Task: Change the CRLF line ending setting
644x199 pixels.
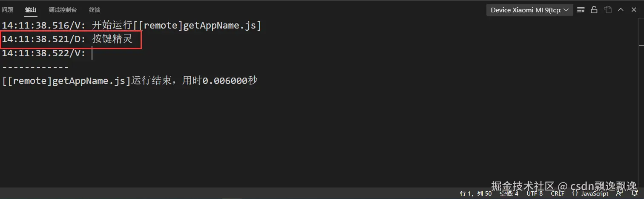Action: click(557, 194)
